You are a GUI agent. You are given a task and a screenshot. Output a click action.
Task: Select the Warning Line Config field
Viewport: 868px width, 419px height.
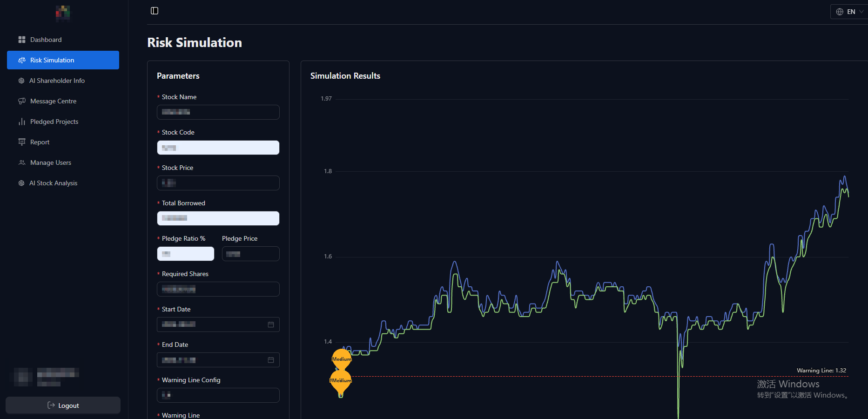[218, 395]
